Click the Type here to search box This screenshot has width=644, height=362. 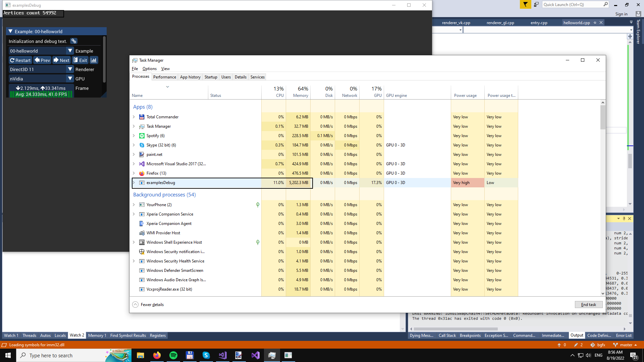[x=60, y=356]
